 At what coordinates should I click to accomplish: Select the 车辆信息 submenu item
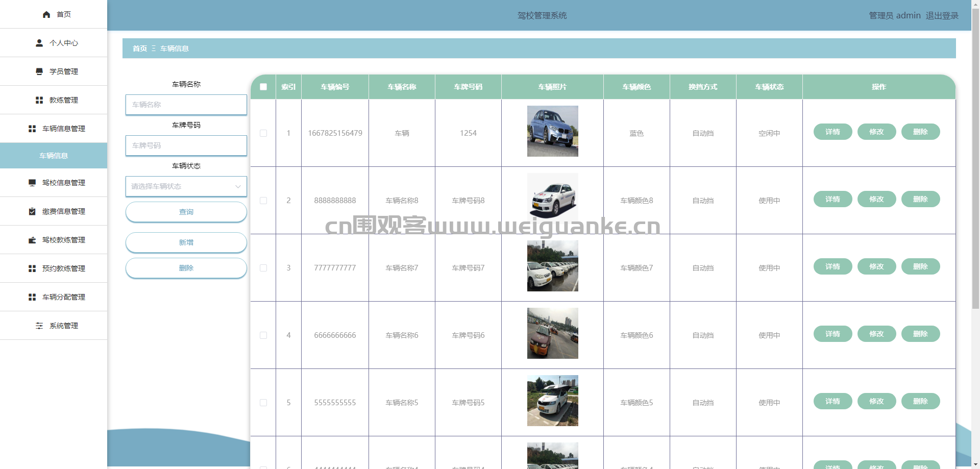tap(54, 156)
